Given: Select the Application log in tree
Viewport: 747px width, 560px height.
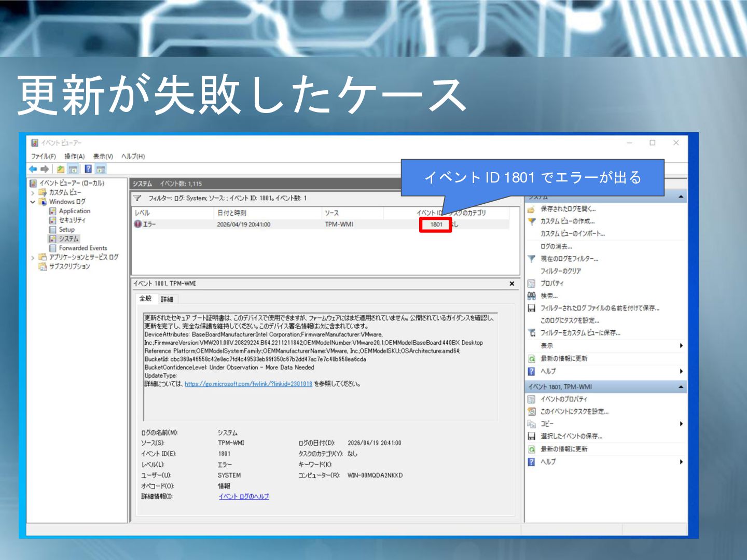Looking at the screenshot, I should [74, 211].
